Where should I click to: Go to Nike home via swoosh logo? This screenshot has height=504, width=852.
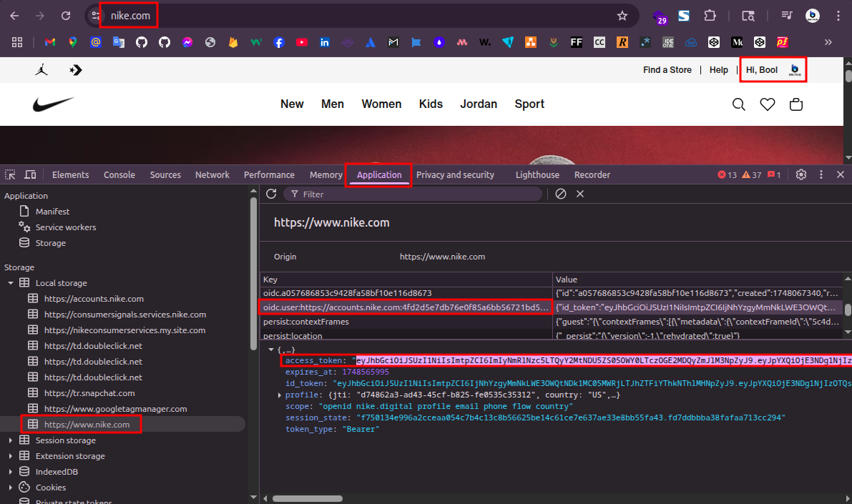coord(53,104)
